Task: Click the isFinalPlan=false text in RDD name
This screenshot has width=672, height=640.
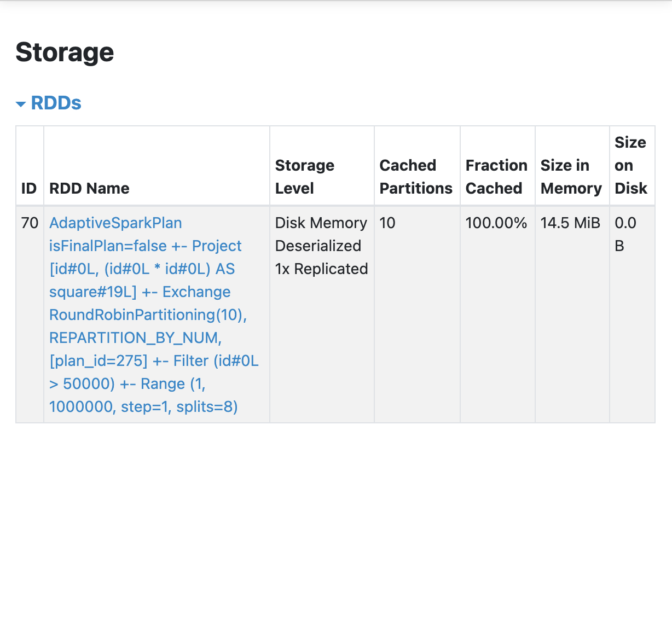Action: (108, 246)
